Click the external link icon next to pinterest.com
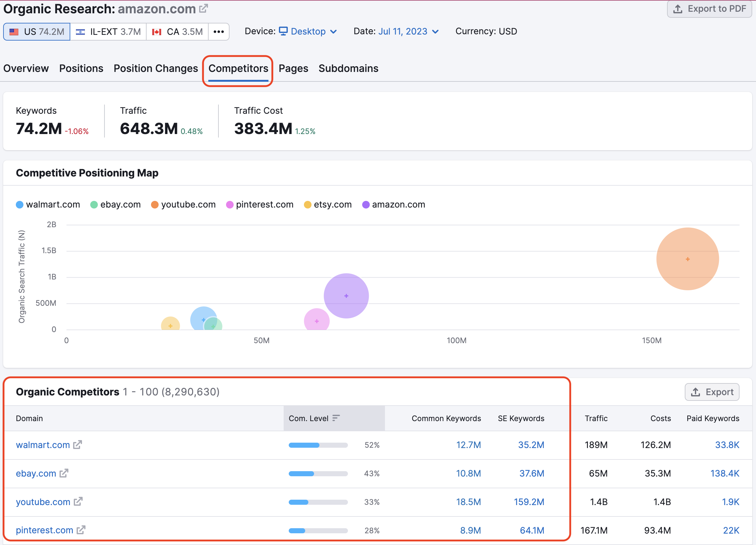Screen dimensions: 756x545 [x=81, y=530]
